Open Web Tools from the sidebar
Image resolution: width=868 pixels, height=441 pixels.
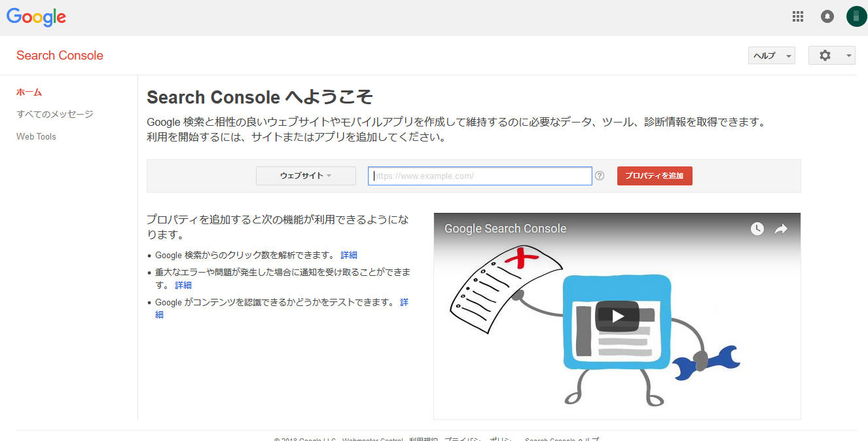(36, 136)
